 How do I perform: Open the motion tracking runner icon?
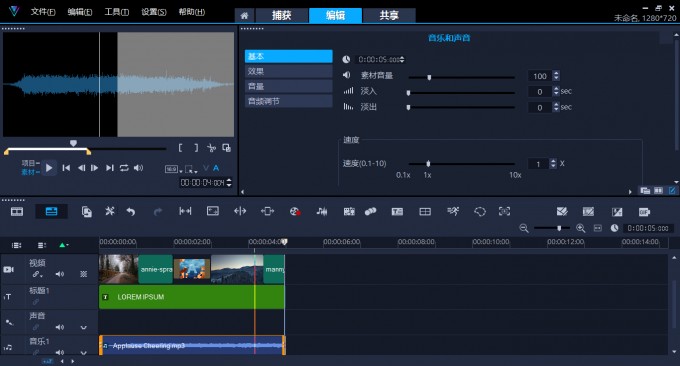pyautogui.click(x=453, y=211)
